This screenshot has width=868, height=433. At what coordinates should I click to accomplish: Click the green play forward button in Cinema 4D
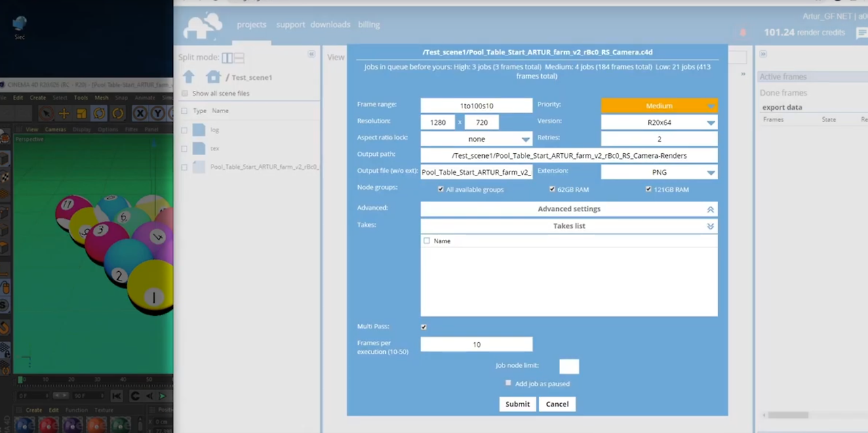coord(162,396)
